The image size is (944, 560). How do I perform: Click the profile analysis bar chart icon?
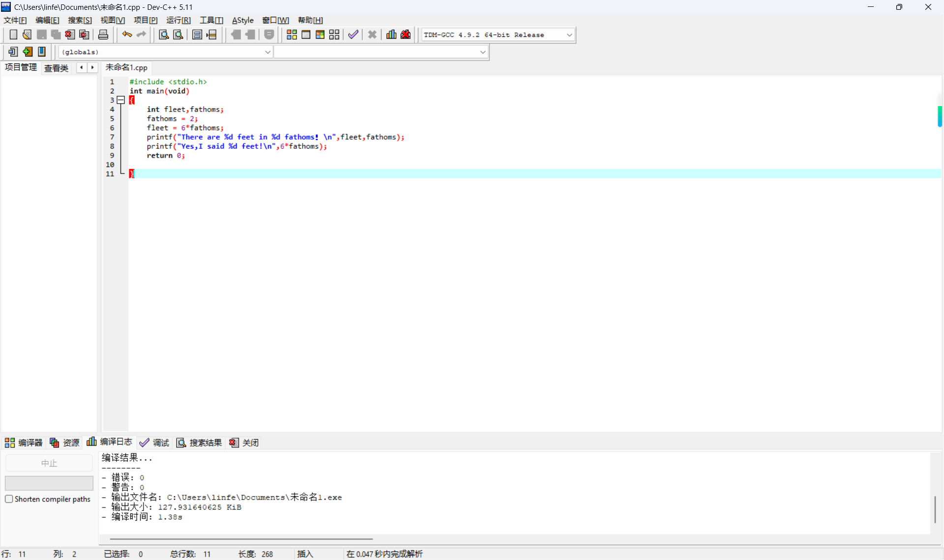(x=391, y=34)
